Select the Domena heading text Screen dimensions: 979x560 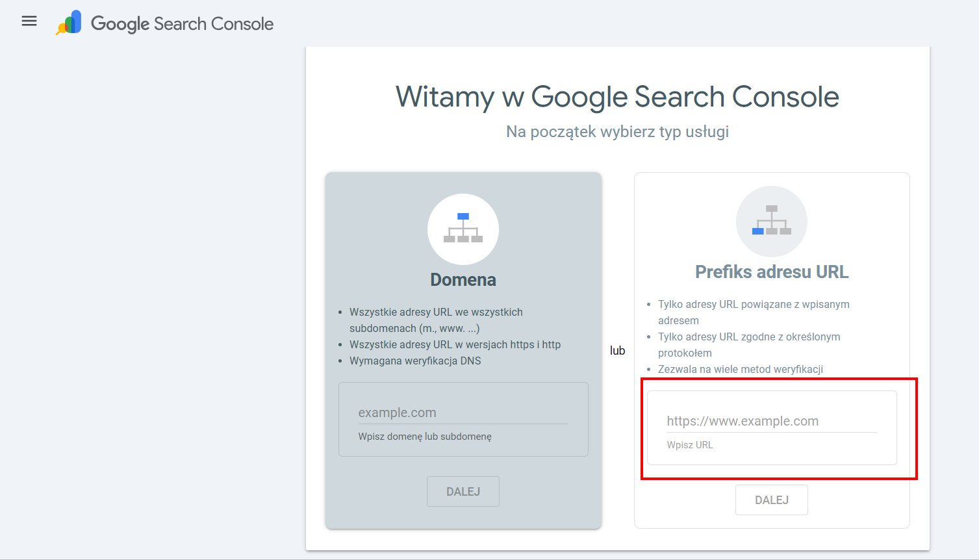click(463, 280)
